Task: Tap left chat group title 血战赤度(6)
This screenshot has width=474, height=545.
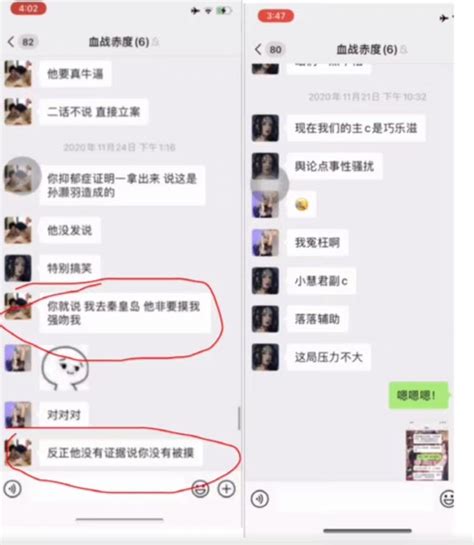Action: 119,42
